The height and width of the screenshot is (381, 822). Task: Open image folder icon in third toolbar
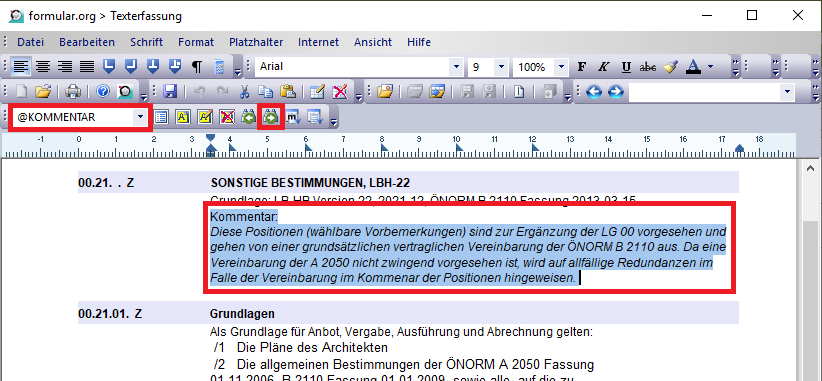click(384, 92)
